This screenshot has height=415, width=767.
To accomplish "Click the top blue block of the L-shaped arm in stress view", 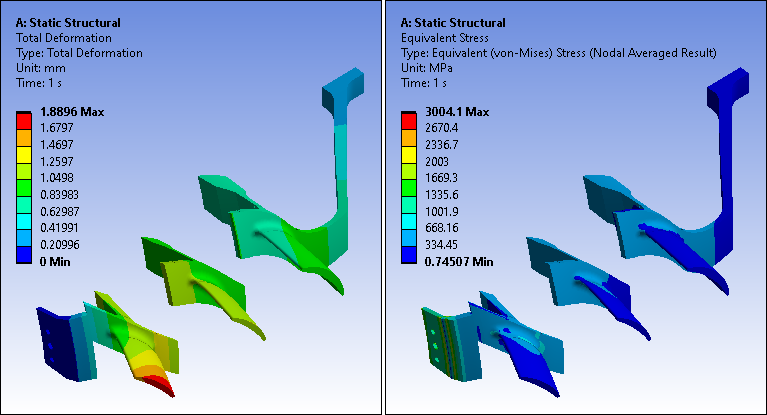I will [728, 88].
